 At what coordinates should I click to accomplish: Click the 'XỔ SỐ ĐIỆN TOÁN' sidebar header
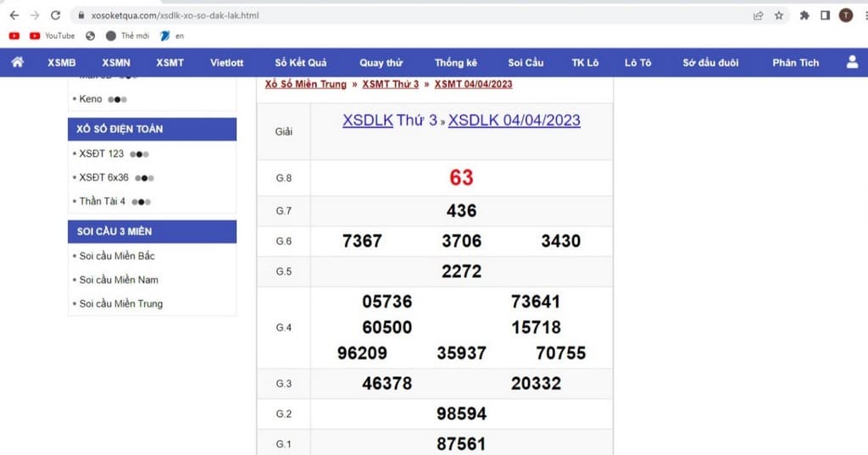point(153,129)
